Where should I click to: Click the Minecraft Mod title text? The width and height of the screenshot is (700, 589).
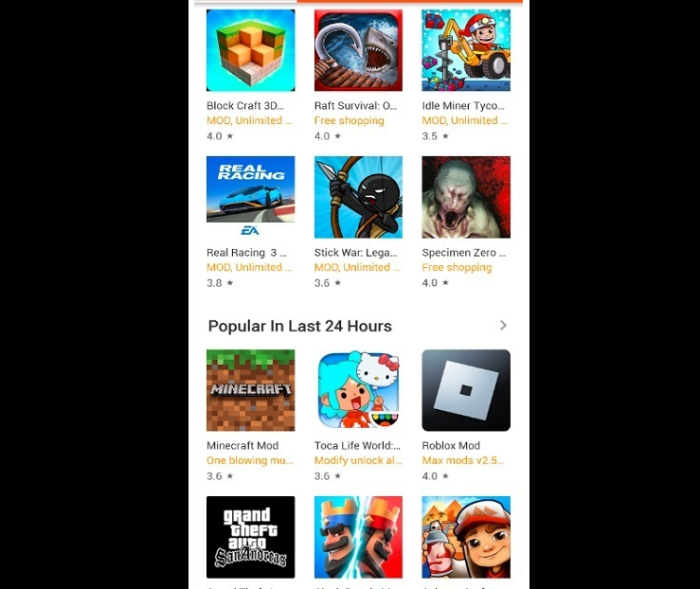click(242, 445)
